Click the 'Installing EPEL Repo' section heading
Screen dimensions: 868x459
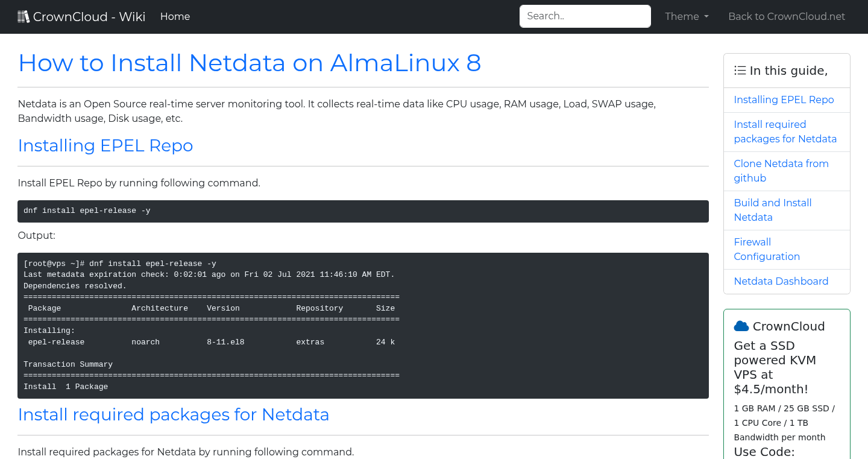click(105, 145)
